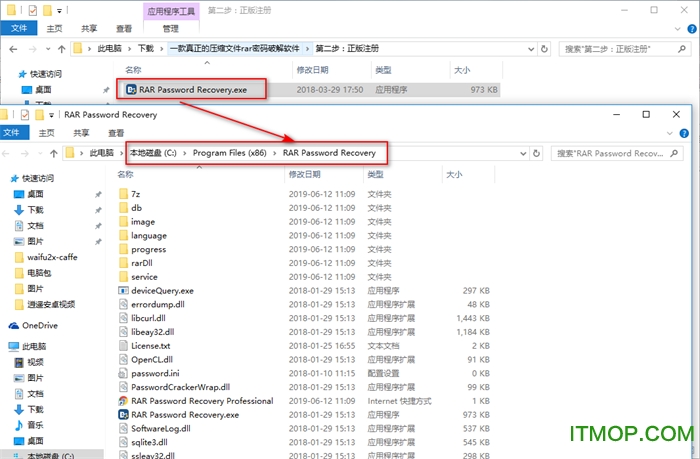Open RAR Password Recovery.exe in back window
The width and height of the screenshot is (700, 459).
tap(192, 90)
